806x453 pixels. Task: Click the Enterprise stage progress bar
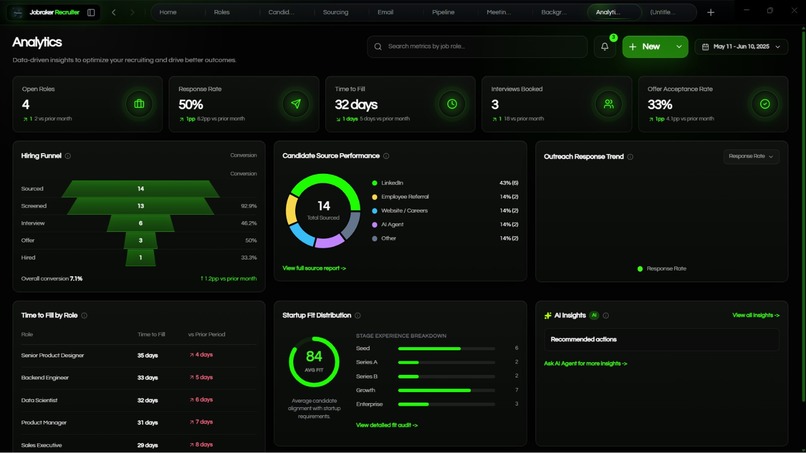446,404
